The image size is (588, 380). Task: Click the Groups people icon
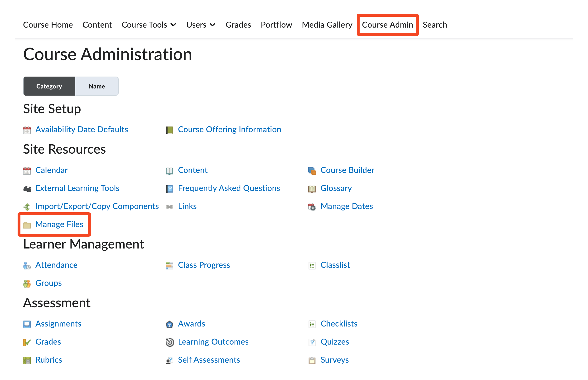tap(27, 283)
